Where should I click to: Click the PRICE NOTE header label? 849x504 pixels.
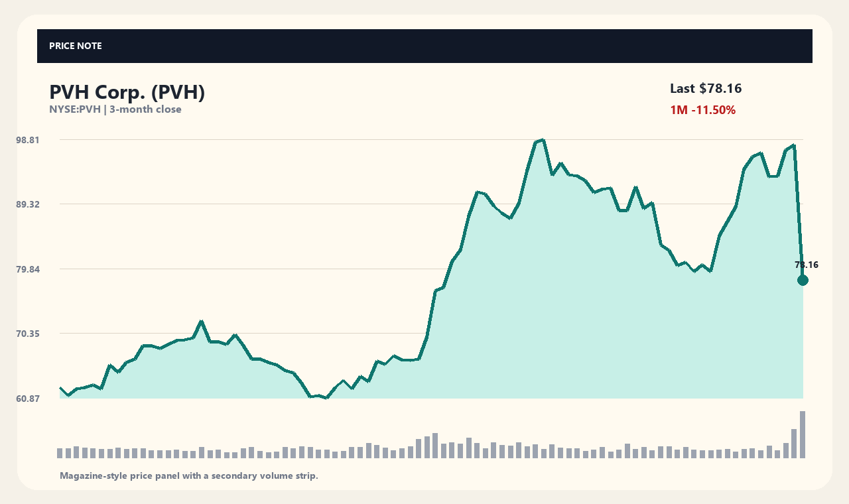point(75,46)
